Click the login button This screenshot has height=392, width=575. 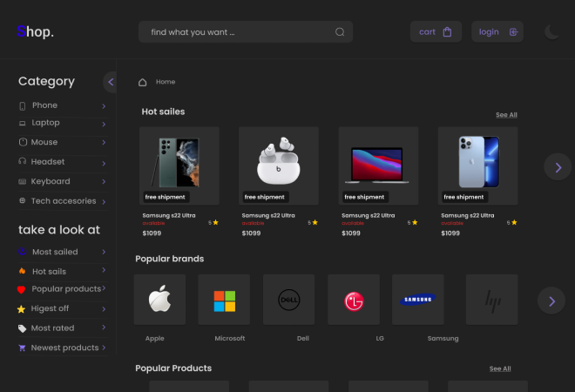[497, 32]
